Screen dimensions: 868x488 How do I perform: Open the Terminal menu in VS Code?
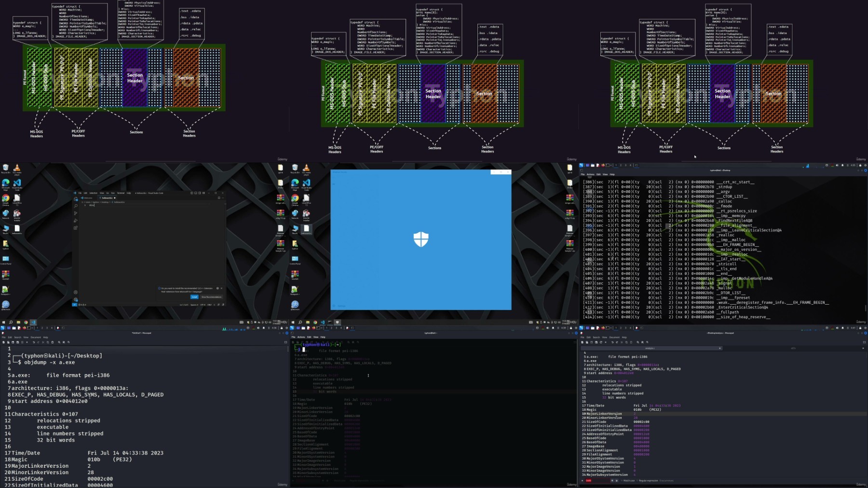click(x=122, y=193)
